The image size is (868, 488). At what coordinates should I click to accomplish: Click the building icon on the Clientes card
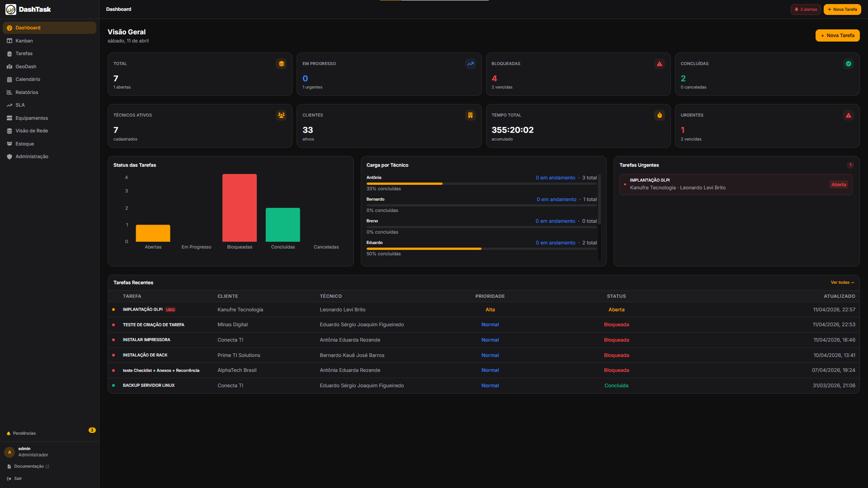471,115
